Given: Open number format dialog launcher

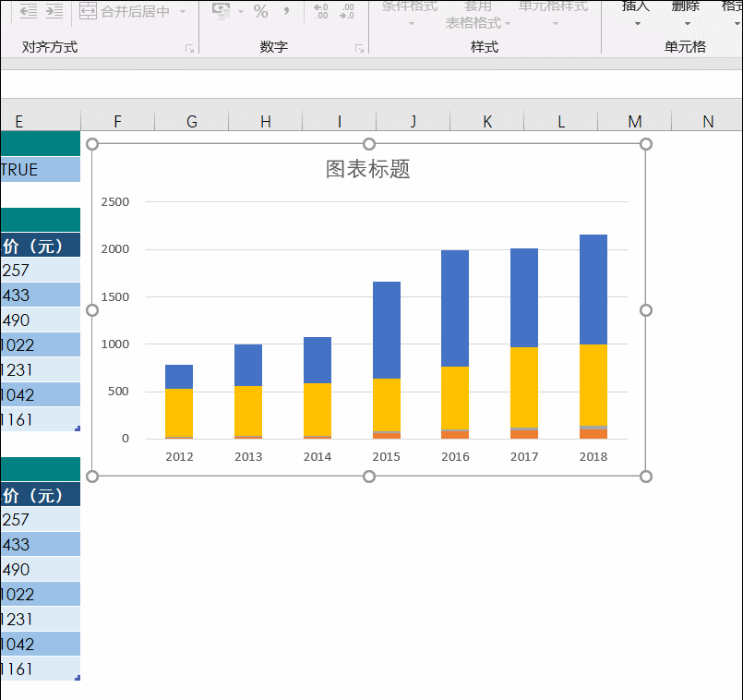Looking at the screenshot, I should pyautogui.click(x=359, y=48).
